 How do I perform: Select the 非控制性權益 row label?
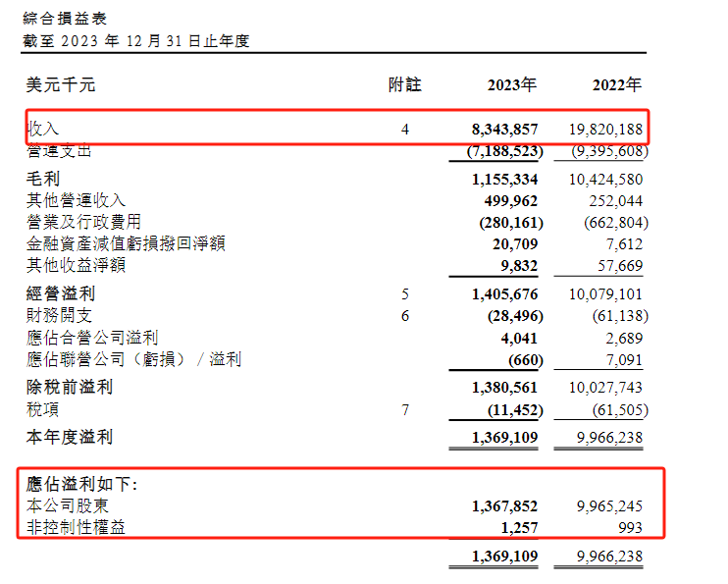(77, 527)
